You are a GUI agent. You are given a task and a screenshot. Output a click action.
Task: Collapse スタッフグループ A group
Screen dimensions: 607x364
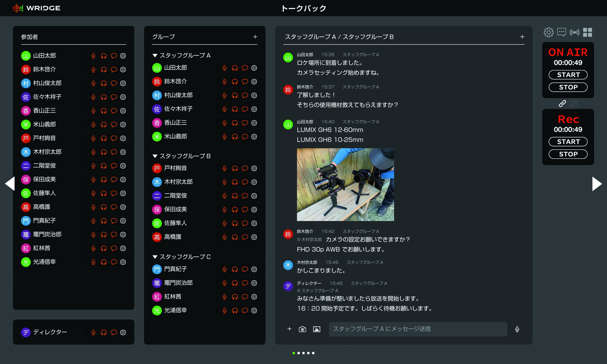pyautogui.click(x=155, y=55)
